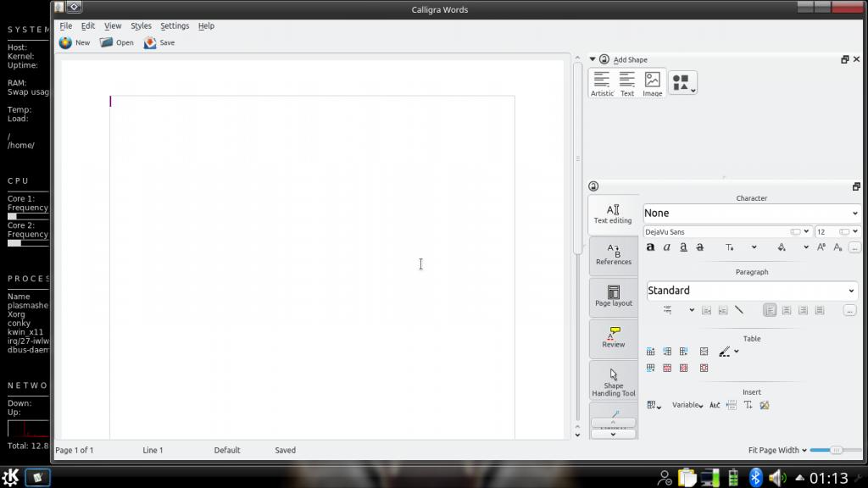Open the Standard paragraph style dropdown
Viewport: 868px width, 488px height.
pyautogui.click(x=752, y=291)
